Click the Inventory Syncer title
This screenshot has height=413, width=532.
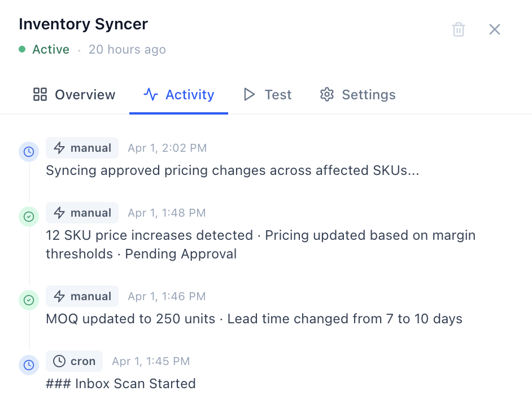point(83,24)
